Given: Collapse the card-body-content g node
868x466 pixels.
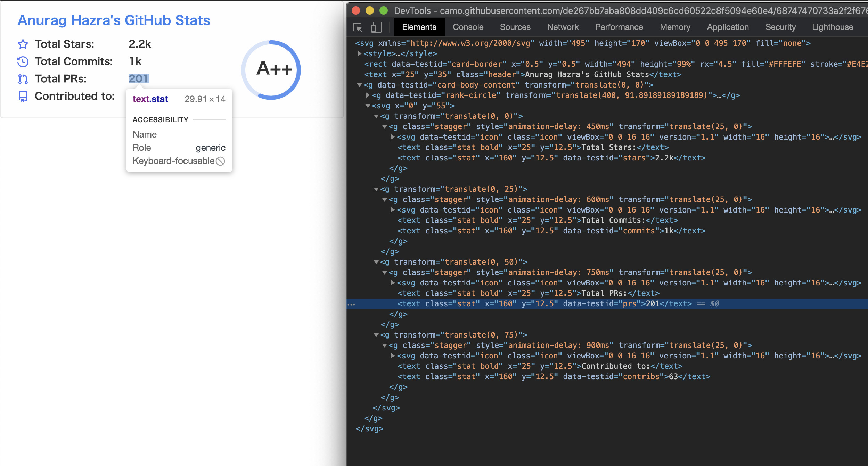Looking at the screenshot, I should coord(360,85).
